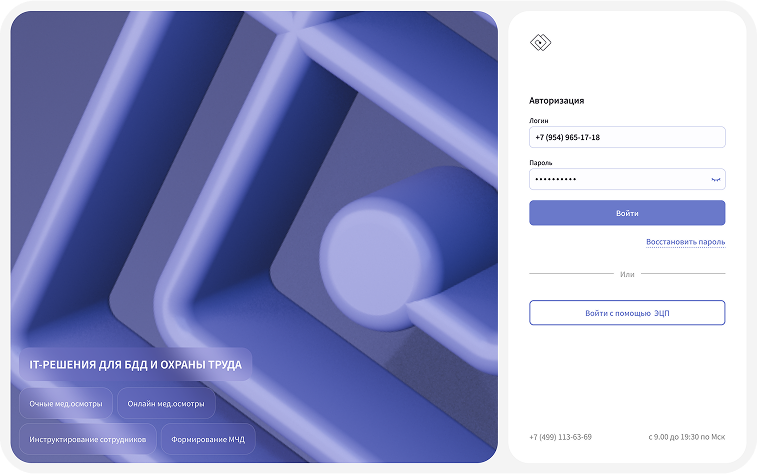
Task: Select the Онлайн мед.осмотры chip
Action: pyautogui.click(x=166, y=404)
